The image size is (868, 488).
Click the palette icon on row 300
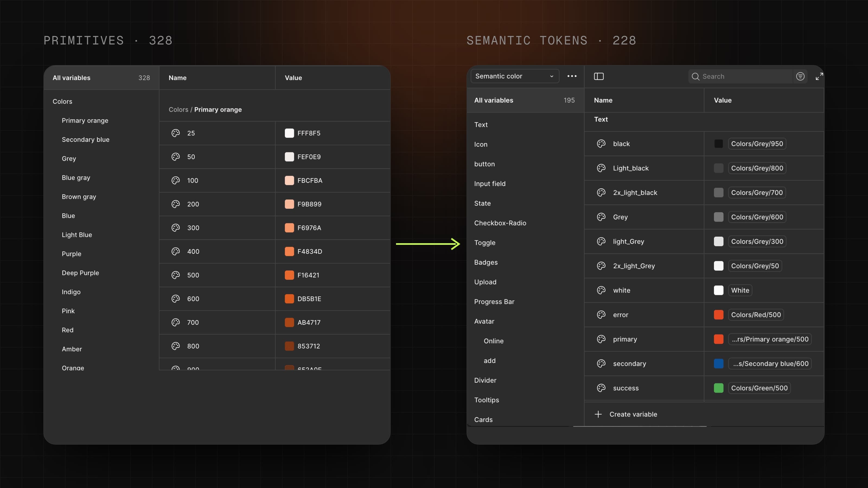(175, 228)
